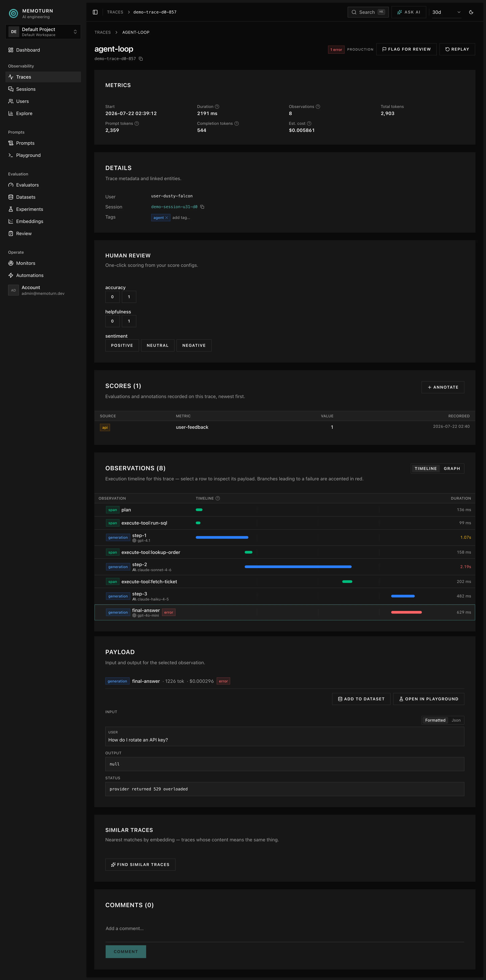Show the Duration help tooltip icon

click(217, 107)
